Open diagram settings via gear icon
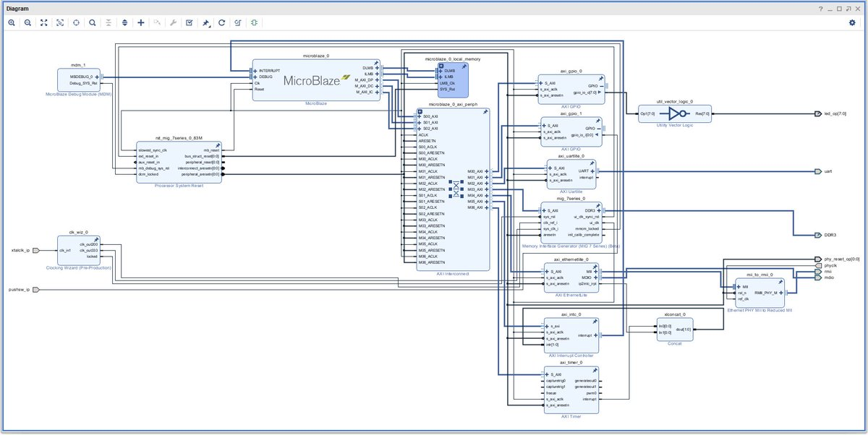The height and width of the screenshot is (435, 868). (x=852, y=22)
